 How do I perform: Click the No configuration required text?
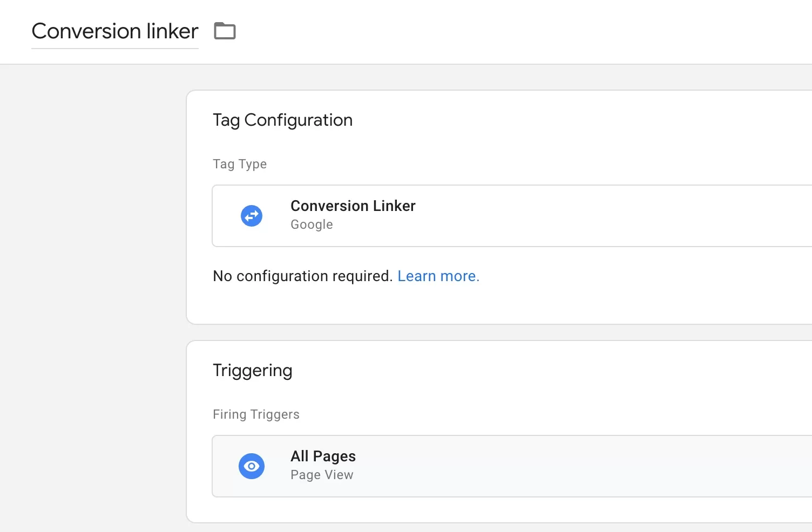(303, 276)
